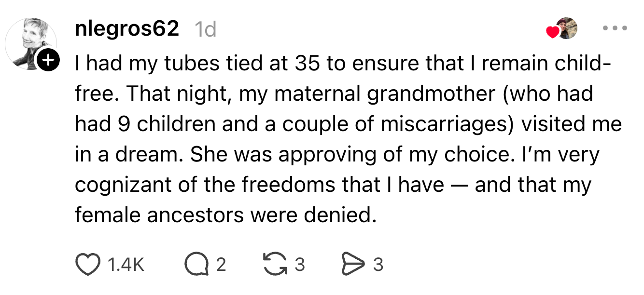Click the repost count number next to arrows
Screen dimensions: 644x295
(x=299, y=265)
